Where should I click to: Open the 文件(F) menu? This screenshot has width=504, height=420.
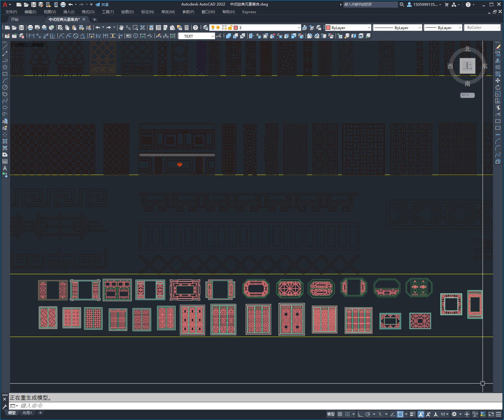tap(11, 12)
